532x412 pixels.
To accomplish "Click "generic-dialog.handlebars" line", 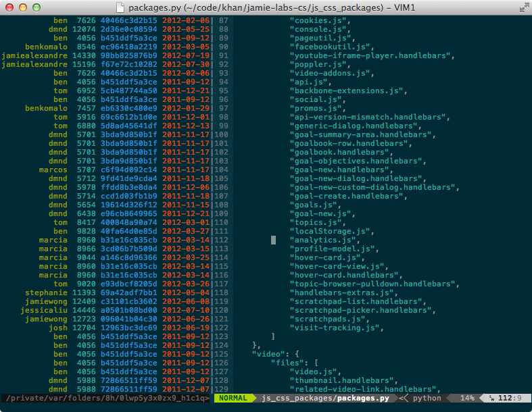I will [356, 126].
